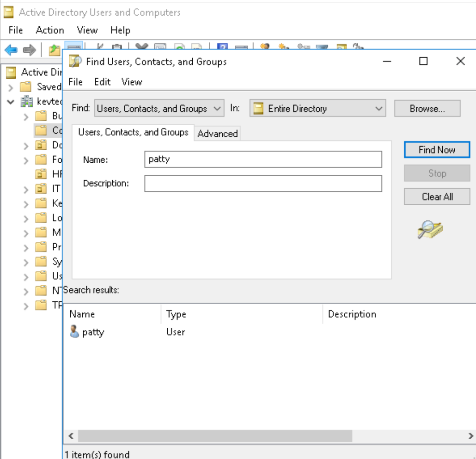Click the Browse... button
Screen dimensions: 476x459
pyautogui.click(x=427, y=108)
